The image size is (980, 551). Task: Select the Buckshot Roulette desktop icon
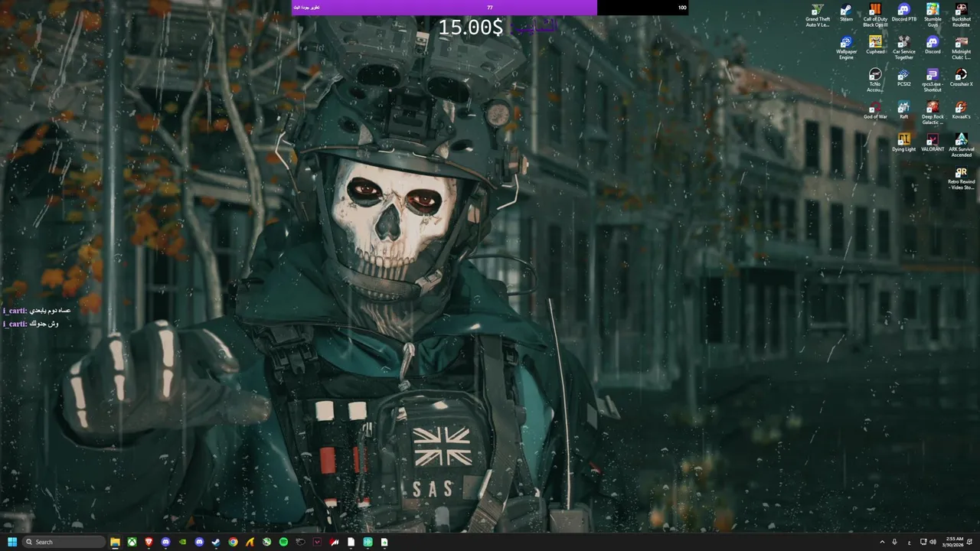tap(961, 15)
